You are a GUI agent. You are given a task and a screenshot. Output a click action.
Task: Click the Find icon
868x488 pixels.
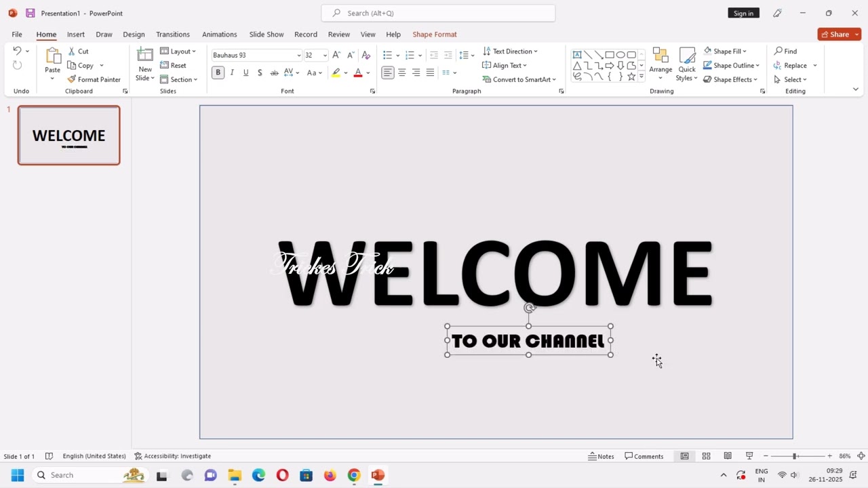[x=786, y=51]
